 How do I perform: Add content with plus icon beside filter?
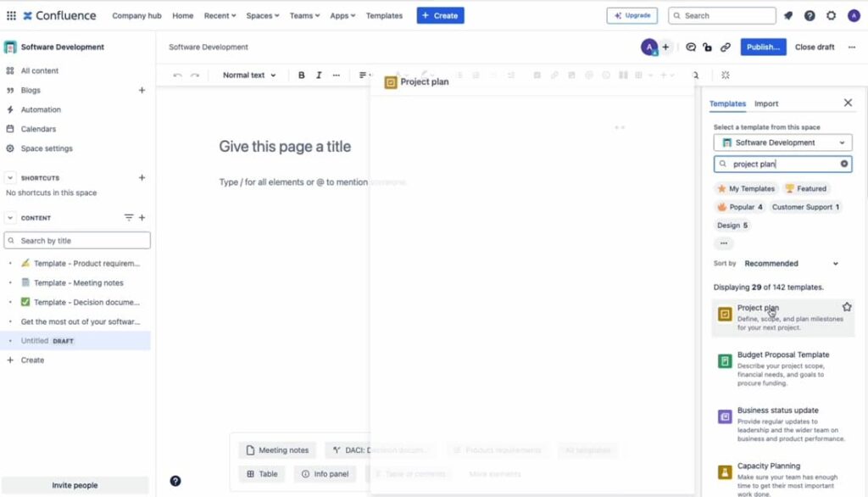point(142,218)
